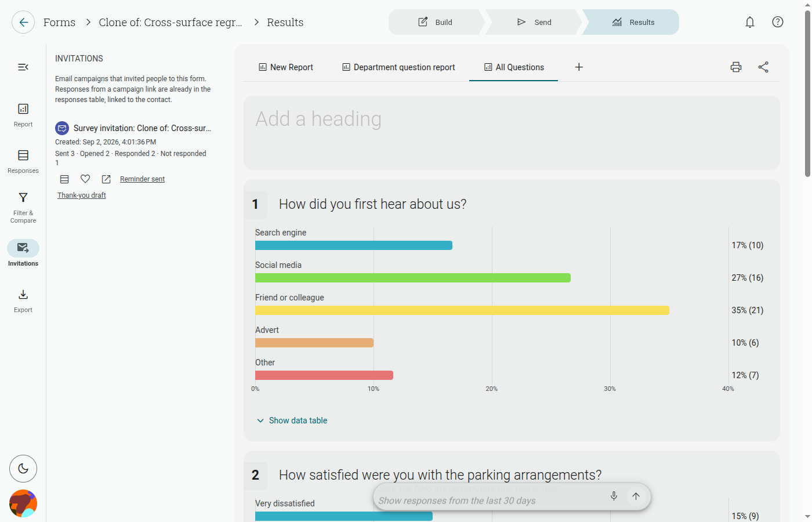Switch to the New Report tab
The width and height of the screenshot is (812, 522).
[286, 67]
